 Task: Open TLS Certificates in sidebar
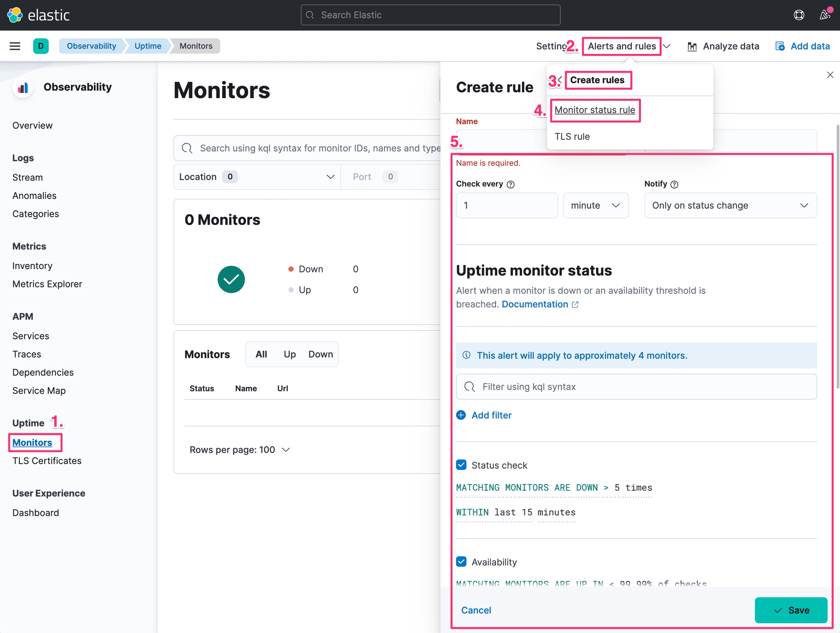(47, 460)
